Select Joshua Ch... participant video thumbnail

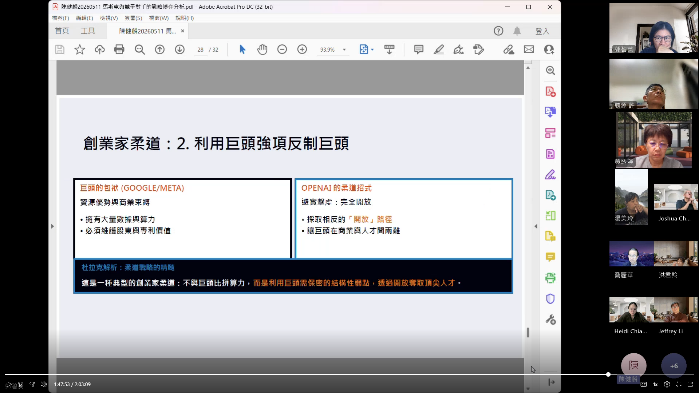(x=676, y=197)
